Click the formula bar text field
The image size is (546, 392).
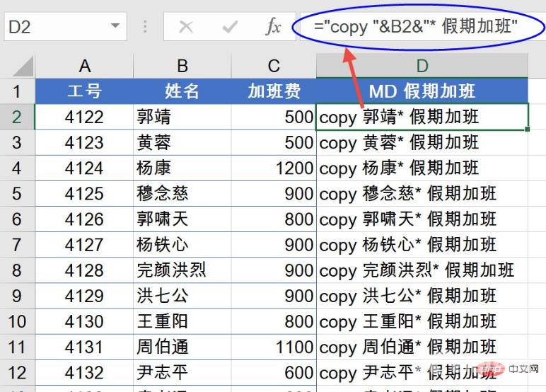click(x=424, y=27)
